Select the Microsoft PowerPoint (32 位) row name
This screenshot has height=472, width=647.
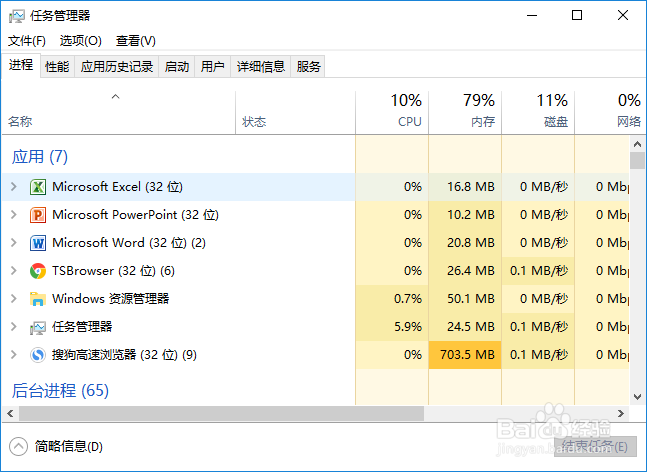tap(135, 215)
